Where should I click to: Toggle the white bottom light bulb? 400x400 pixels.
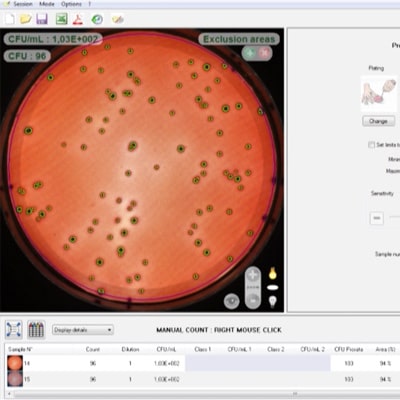click(x=273, y=302)
